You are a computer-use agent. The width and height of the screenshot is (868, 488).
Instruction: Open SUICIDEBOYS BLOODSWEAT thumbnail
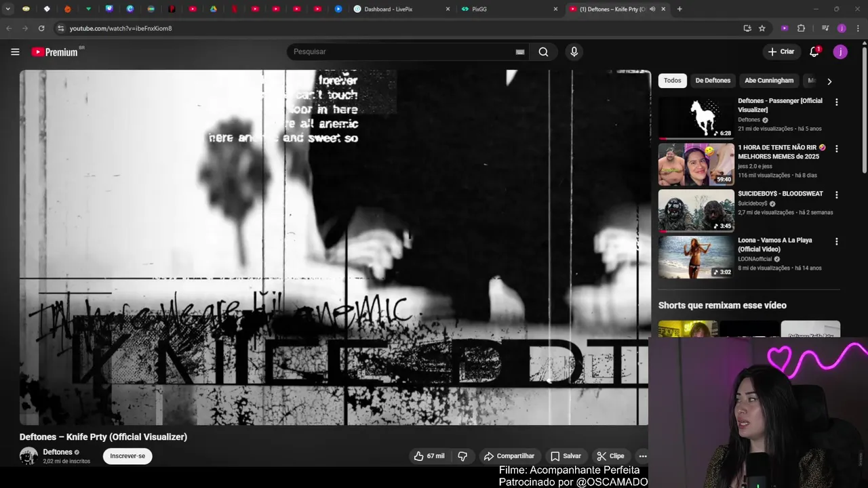[696, 211]
